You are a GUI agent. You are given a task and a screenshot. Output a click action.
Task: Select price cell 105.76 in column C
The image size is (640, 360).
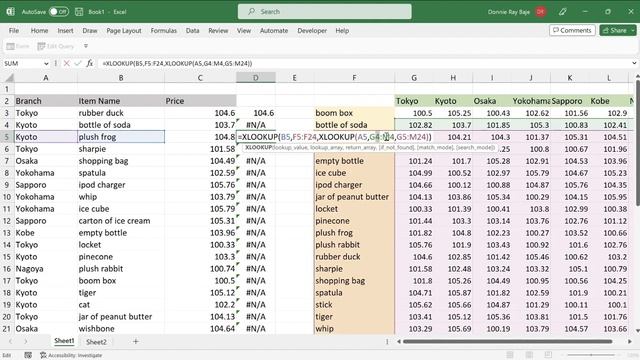click(x=200, y=185)
